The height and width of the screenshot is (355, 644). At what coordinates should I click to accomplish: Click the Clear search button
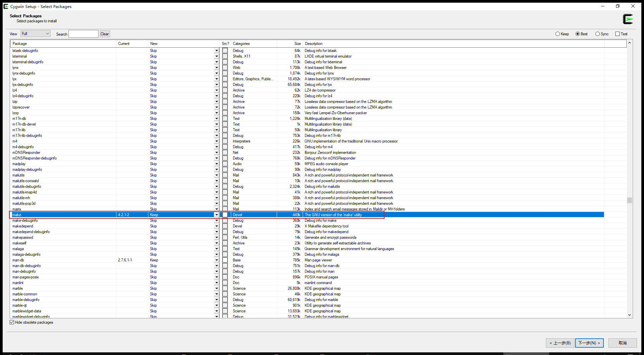[105, 34]
